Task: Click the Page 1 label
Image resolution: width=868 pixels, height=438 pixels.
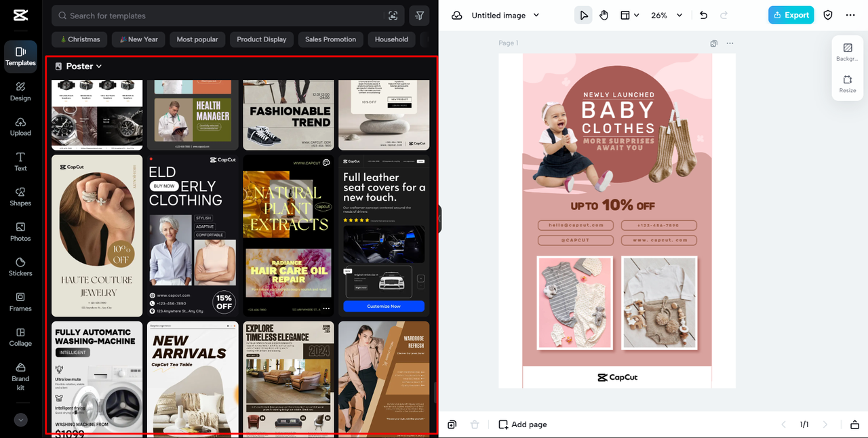Action: pos(508,43)
